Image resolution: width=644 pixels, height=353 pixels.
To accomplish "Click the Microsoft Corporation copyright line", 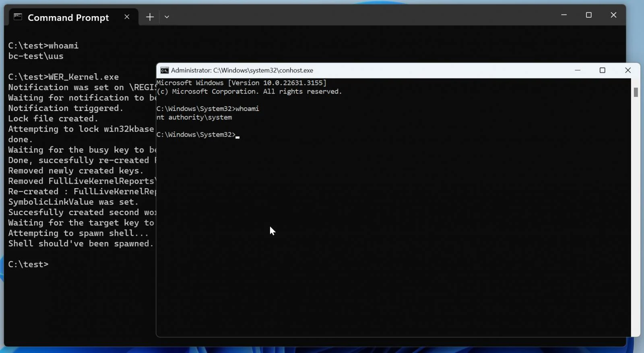I will point(249,92).
